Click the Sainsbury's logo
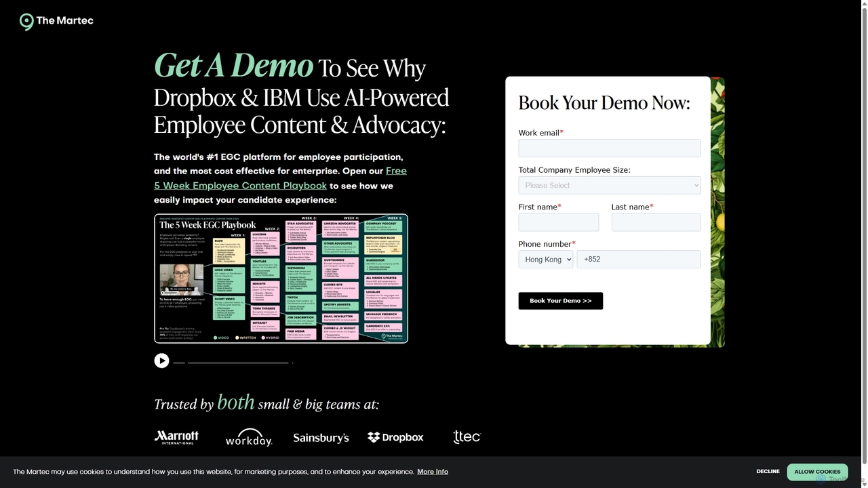Screen dimensions: 868x488 (321, 438)
